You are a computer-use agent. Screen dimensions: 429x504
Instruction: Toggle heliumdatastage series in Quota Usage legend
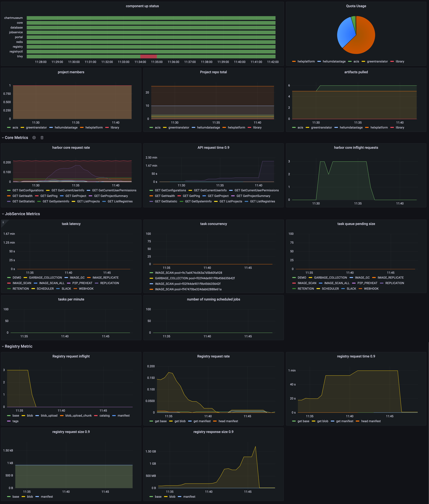tap(334, 61)
